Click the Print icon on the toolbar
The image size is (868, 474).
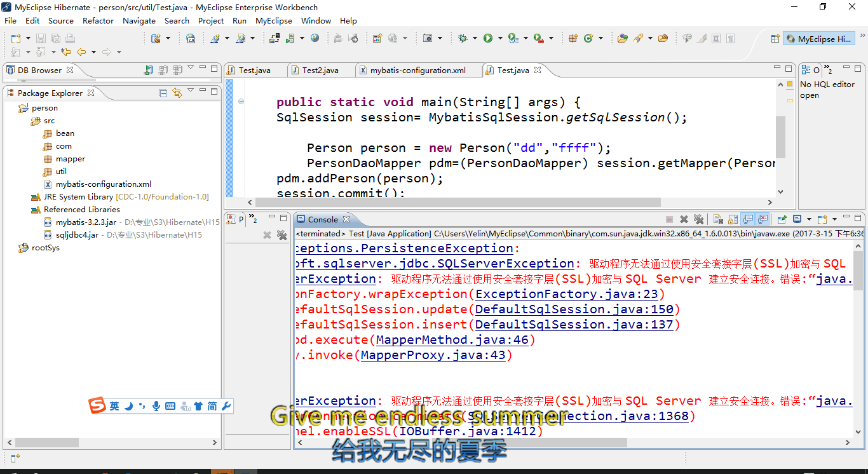coord(70,38)
